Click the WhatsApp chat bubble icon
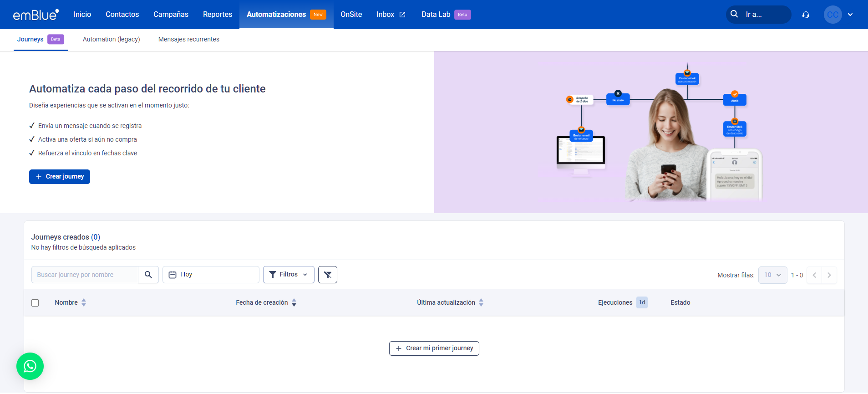 (30, 366)
